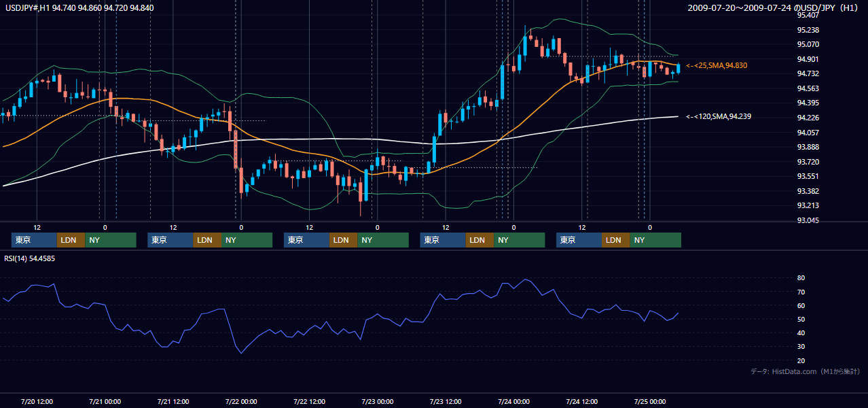Click price axis value 95.238

pyautogui.click(x=808, y=30)
